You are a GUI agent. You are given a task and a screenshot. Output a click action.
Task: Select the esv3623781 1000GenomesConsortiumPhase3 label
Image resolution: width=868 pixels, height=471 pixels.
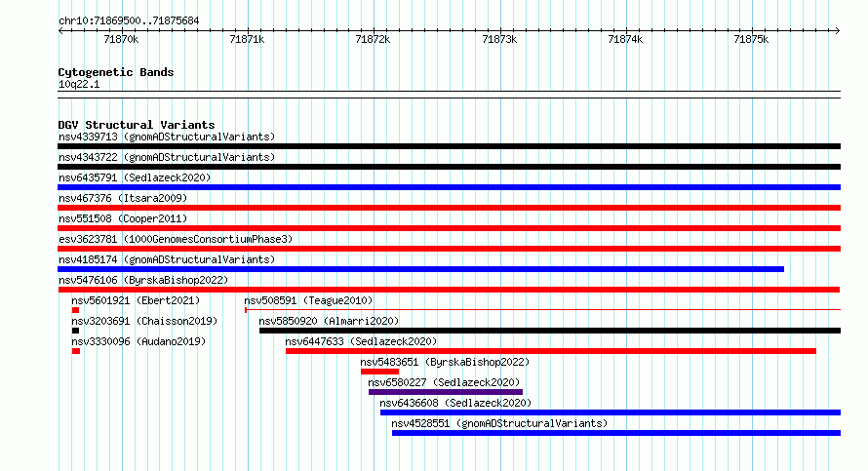tap(176, 239)
